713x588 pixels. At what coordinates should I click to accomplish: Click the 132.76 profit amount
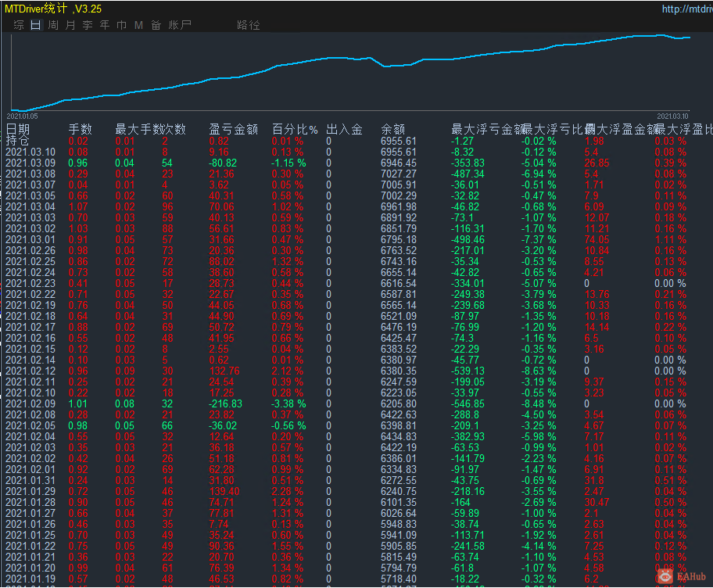tap(224, 371)
